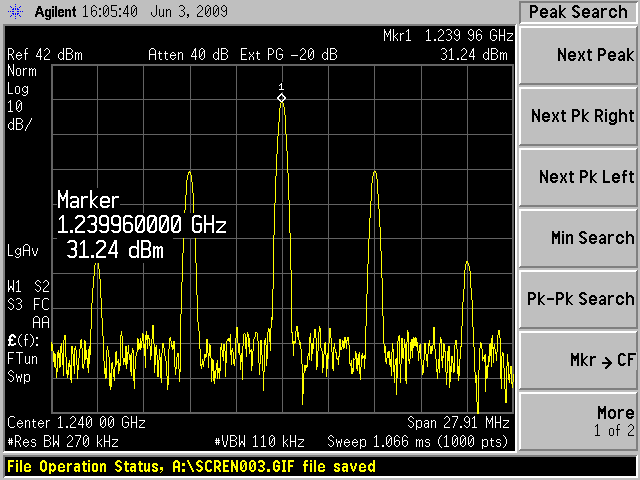Click the Peak Search menu title
Viewport: 640px width, 480px height.
pyautogui.click(x=578, y=12)
